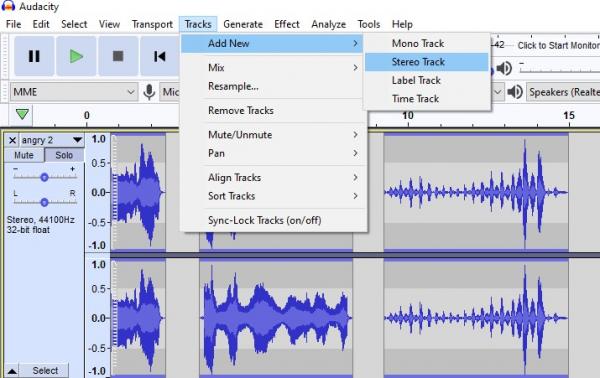
Task: Add a new Label Track
Action: pyautogui.click(x=427, y=80)
